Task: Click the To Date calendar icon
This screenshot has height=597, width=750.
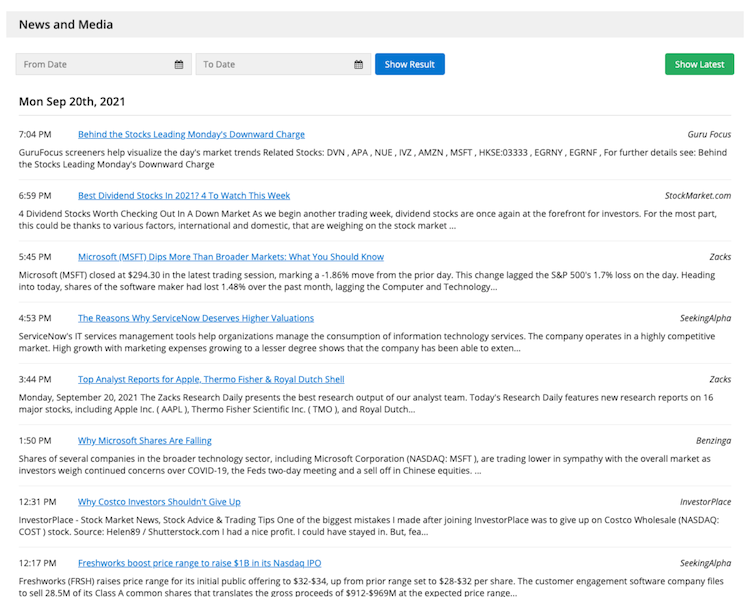Action: click(x=358, y=64)
